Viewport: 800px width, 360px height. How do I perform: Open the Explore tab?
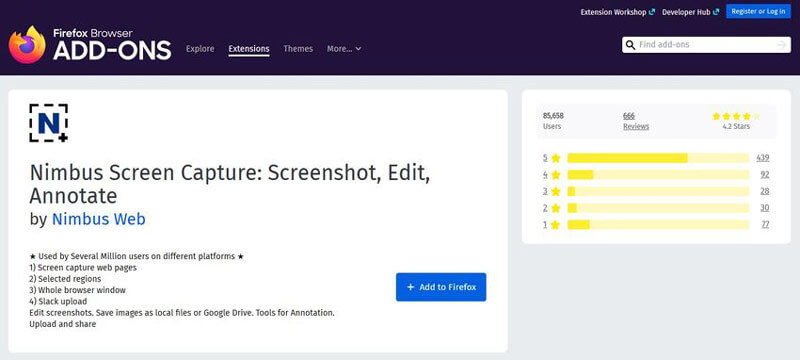[x=200, y=49]
